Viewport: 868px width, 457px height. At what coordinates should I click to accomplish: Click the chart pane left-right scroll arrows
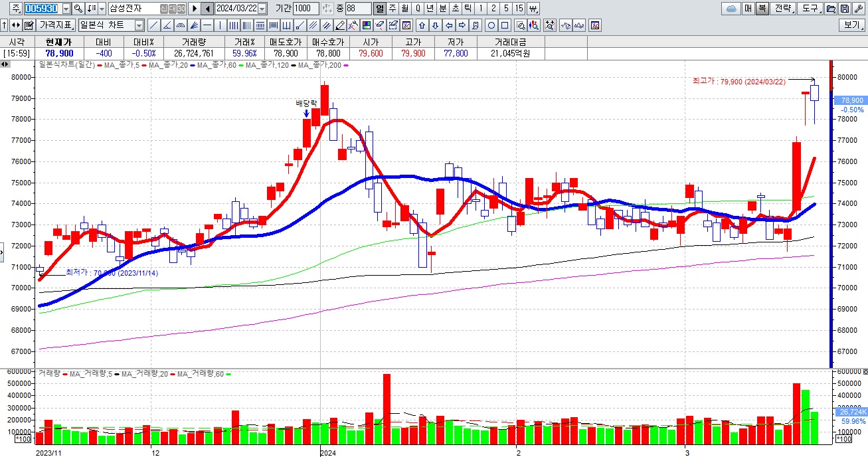pyautogui.click(x=5, y=64)
